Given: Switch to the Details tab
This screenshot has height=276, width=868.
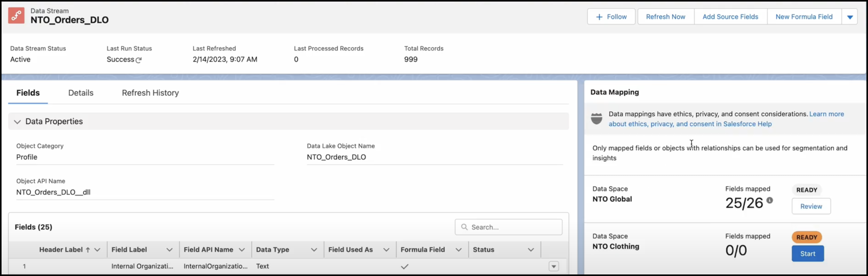Looking at the screenshot, I should pyautogui.click(x=81, y=93).
